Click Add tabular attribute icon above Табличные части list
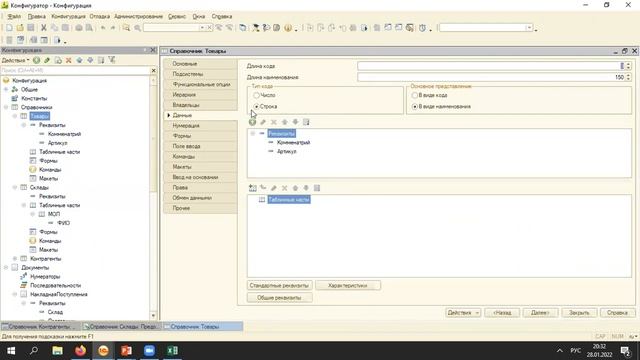This screenshot has height=360, width=640. [x=263, y=188]
